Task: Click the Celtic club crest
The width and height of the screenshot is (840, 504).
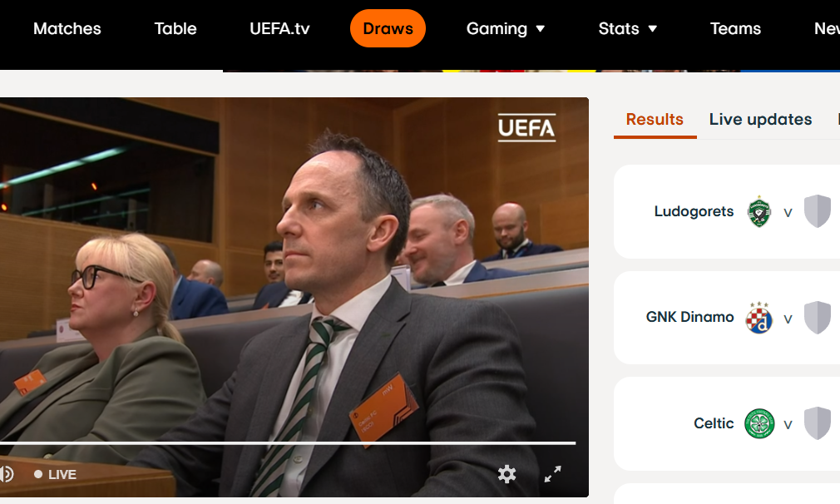Action: click(x=759, y=423)
